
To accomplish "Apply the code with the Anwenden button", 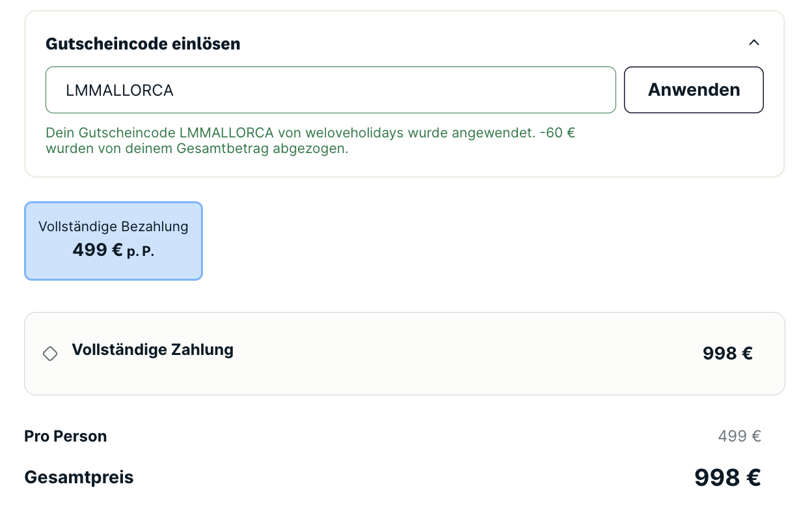I will (x=694, y=90).
